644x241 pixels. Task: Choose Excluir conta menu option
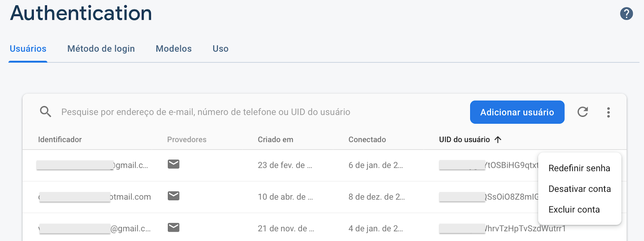tap(574, 210)
